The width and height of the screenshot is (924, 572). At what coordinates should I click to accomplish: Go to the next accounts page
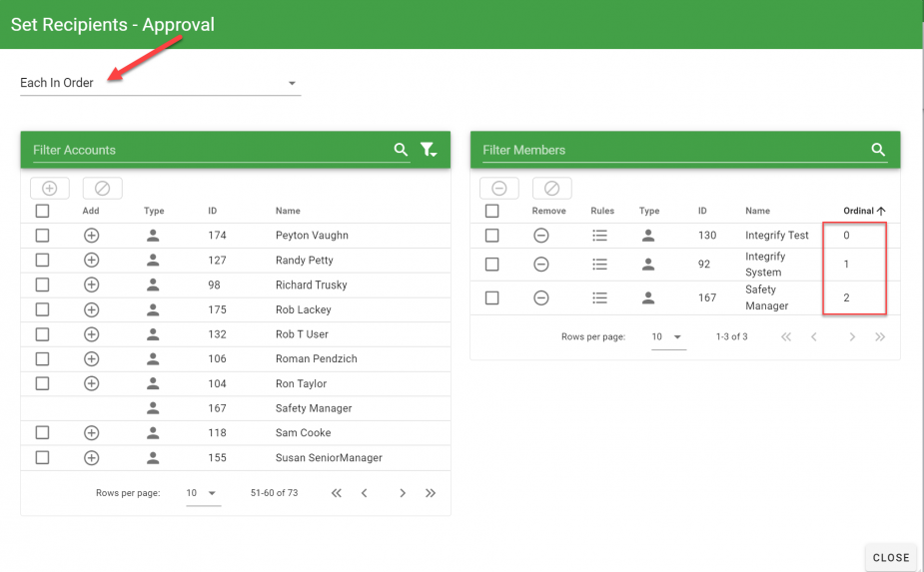click(x=403, y=493)
